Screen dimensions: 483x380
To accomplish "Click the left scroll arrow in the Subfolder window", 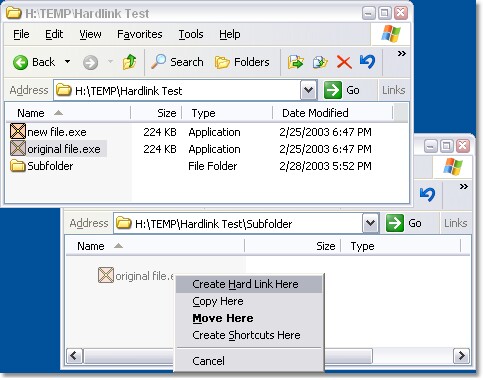I will 74,356.
